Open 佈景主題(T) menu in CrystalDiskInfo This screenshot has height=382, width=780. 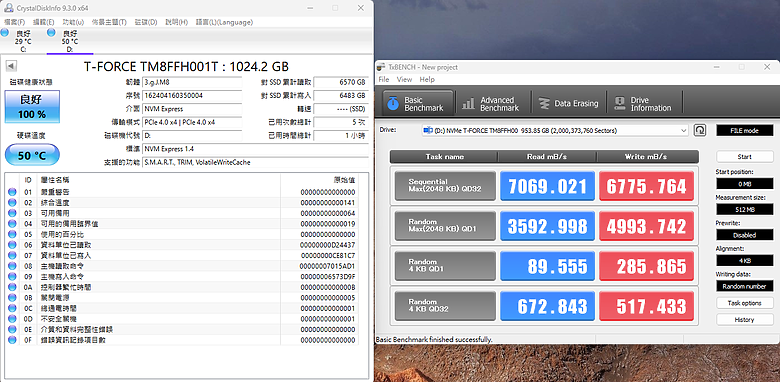109,22
